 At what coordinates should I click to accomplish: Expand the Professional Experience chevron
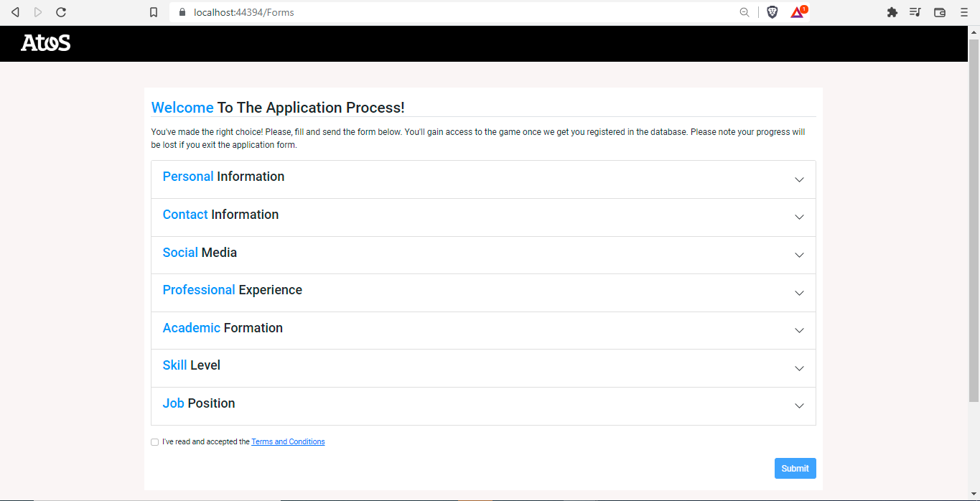(799, 293)
